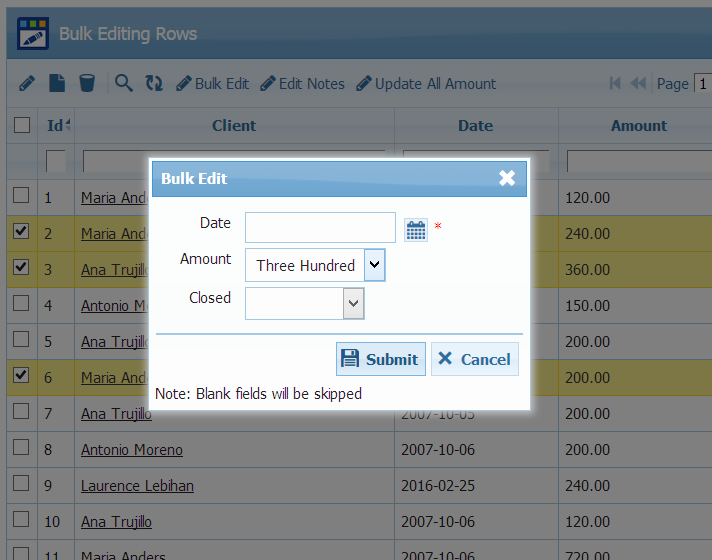Image resolution: width=712 pixels, height=560 pixels.
Task: Click the refresh grid icon
Action: click(153, 83)
